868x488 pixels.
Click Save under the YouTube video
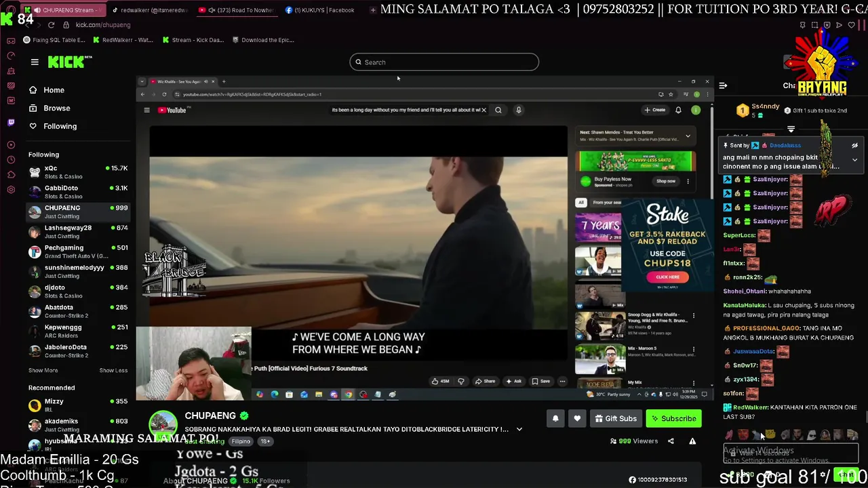541,381
